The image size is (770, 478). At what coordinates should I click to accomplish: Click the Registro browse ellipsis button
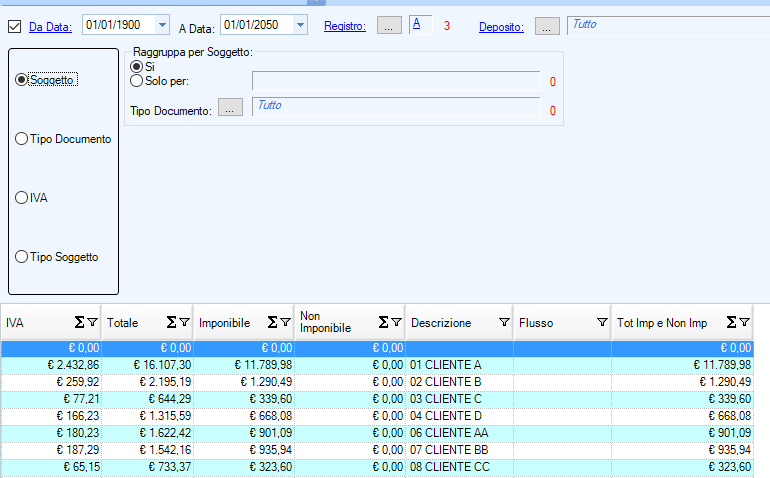point(389,27)
